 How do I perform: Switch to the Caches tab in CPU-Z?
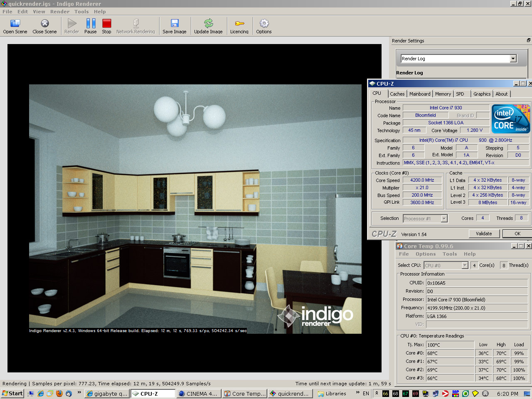[x=397, y=94]
